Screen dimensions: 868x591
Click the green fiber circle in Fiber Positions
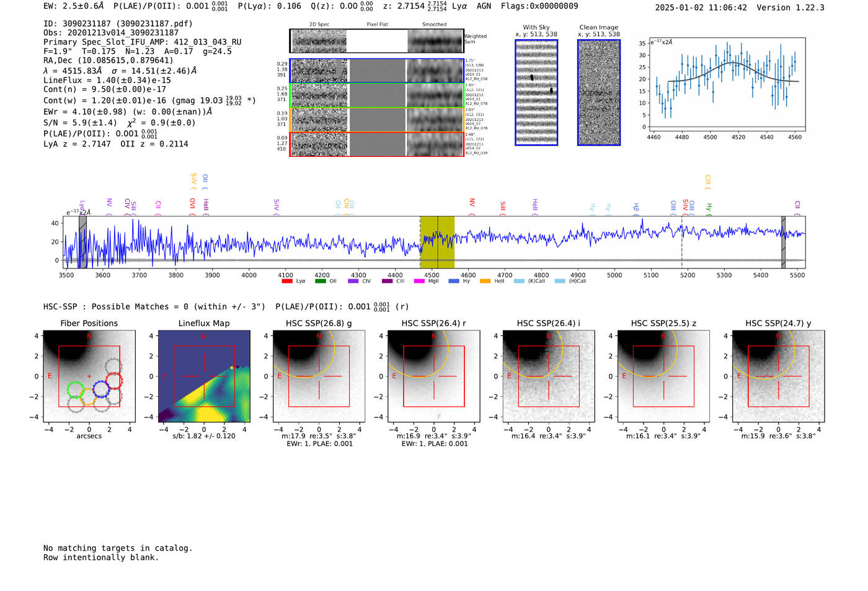(x=75, y=389)
